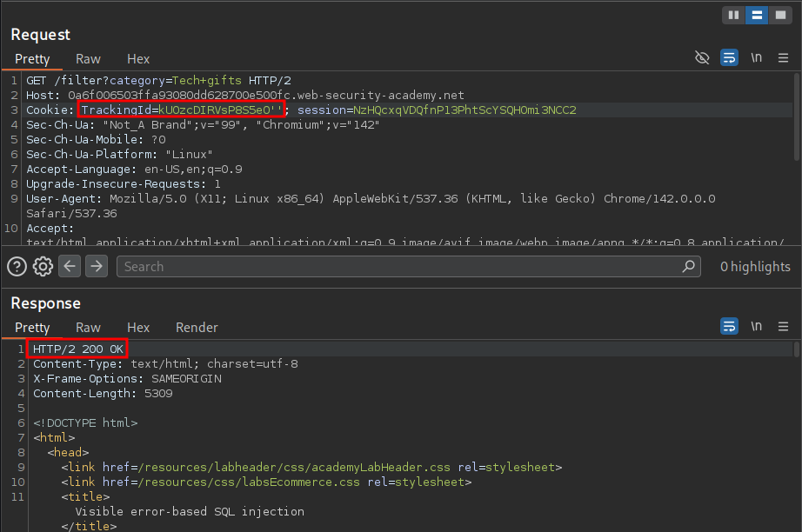Switch to side-by-side panel layout

733,15
